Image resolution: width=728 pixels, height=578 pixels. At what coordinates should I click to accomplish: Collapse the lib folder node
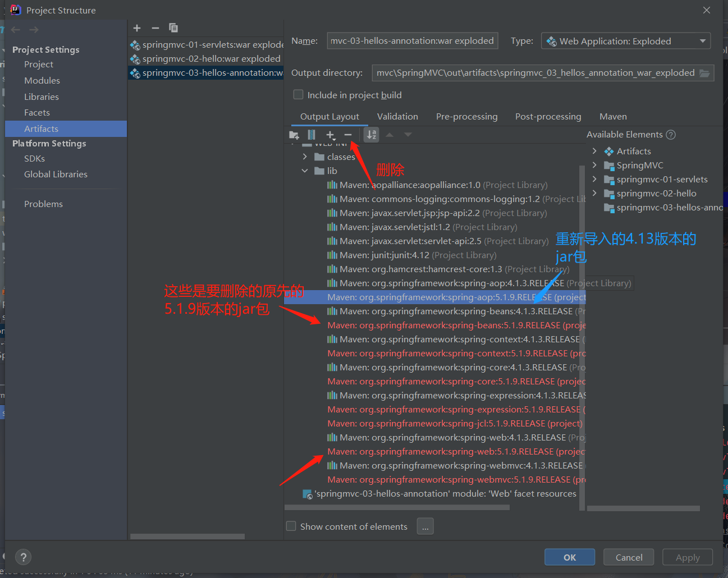305,171
